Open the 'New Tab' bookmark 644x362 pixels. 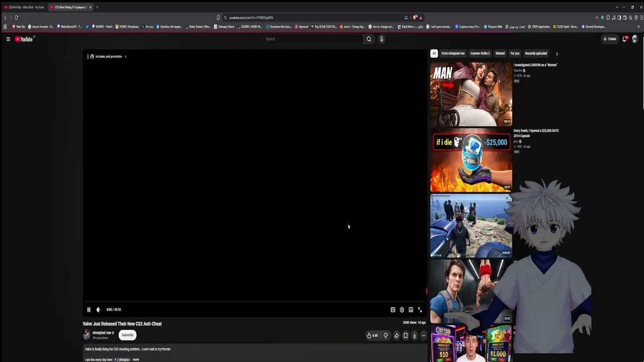(x=19, y=27)
